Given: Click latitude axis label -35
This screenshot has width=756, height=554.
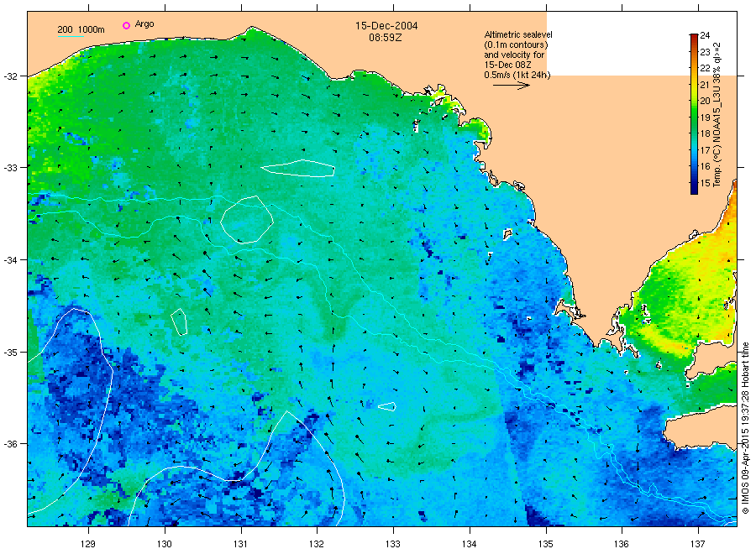Looking at the screenshot, I should click(x=10, y=352).
